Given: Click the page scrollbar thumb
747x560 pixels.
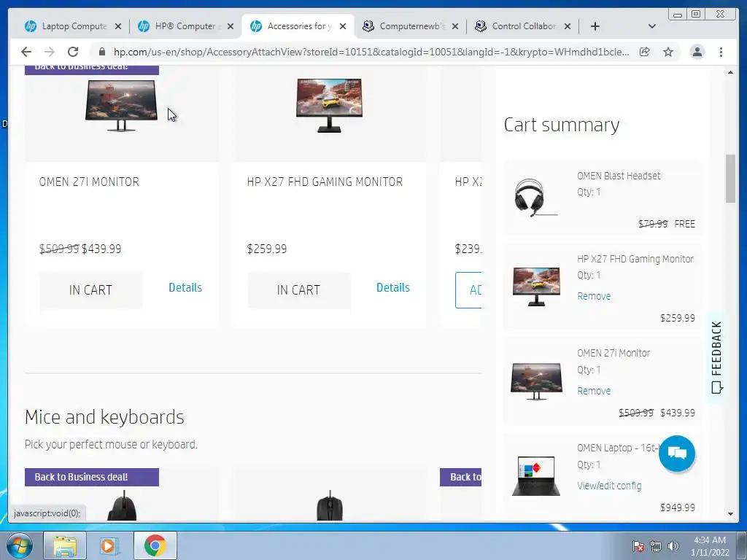Looking at the screenshot, I should [x=730, y=179].
